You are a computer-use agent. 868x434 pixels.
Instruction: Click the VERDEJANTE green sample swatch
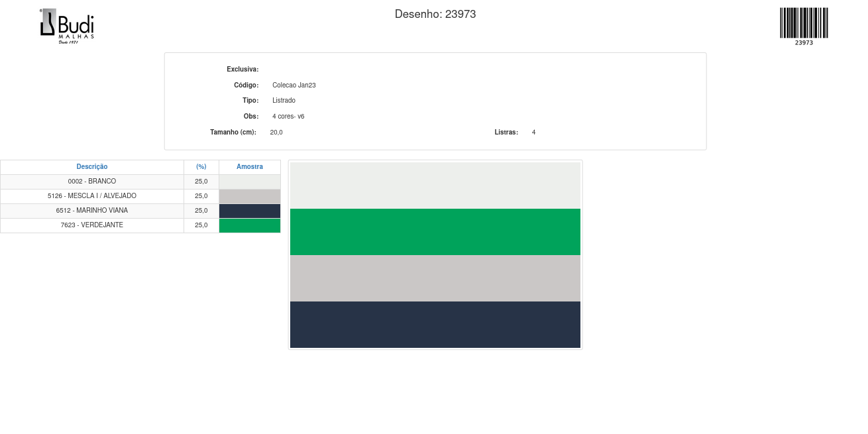pos(250,225)
